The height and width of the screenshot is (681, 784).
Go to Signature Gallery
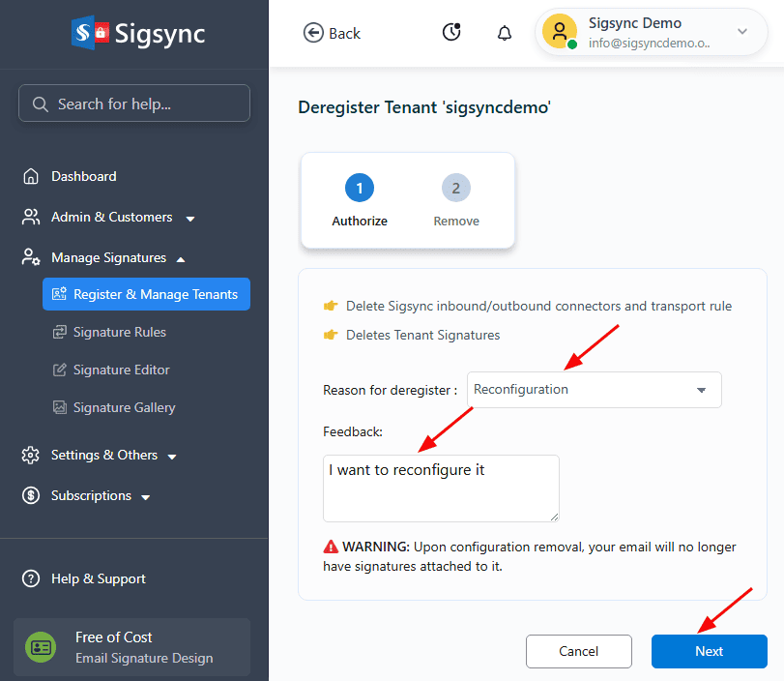click(x=124, y=407)
